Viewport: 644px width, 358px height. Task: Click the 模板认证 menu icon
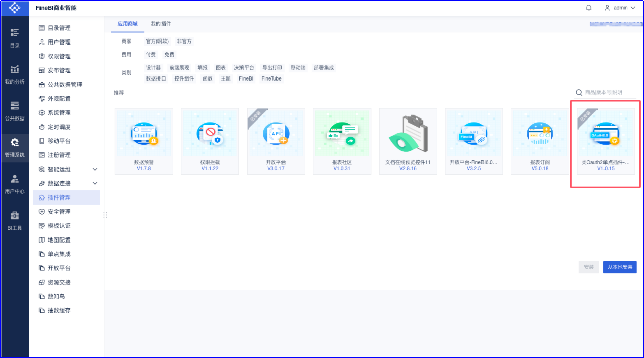[42, 226]
